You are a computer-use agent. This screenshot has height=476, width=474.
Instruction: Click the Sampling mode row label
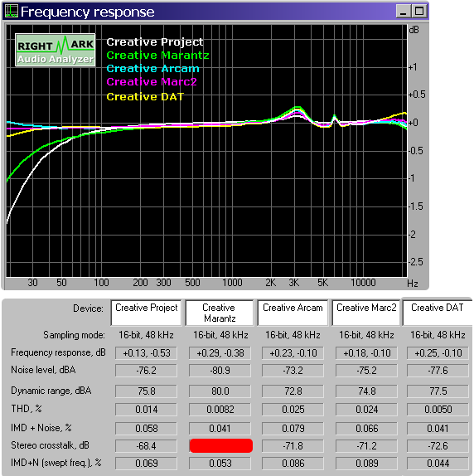click(74, 335)
